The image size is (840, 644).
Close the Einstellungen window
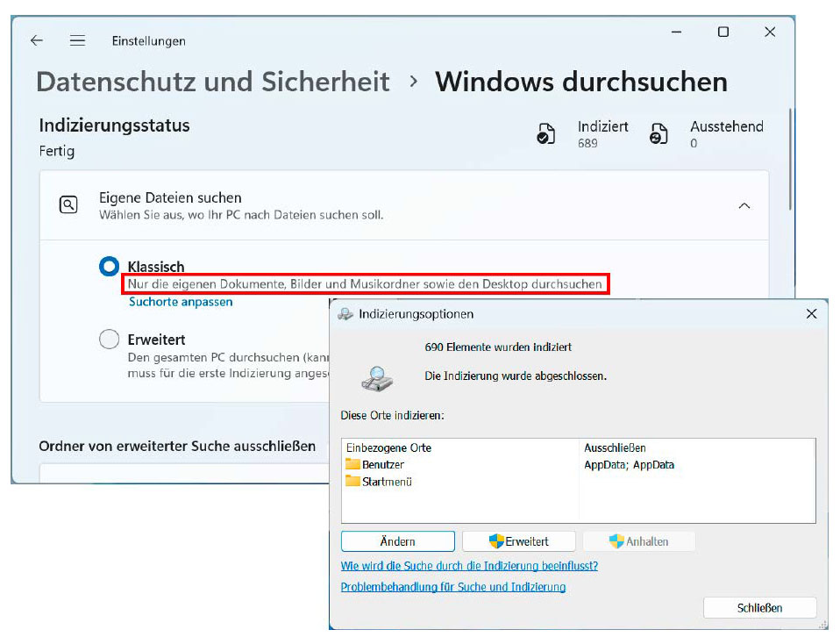(x=770, y=32)
